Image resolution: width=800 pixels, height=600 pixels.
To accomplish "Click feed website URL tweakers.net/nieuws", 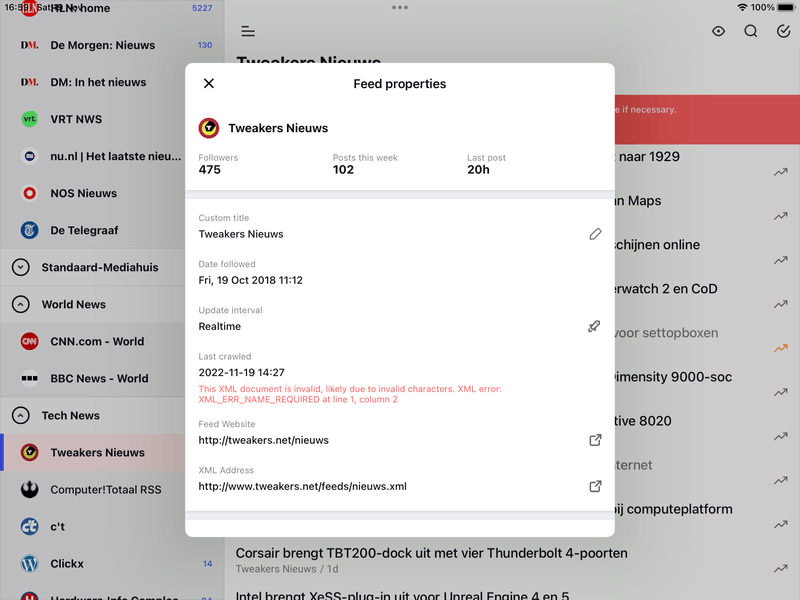I will 263,440.
